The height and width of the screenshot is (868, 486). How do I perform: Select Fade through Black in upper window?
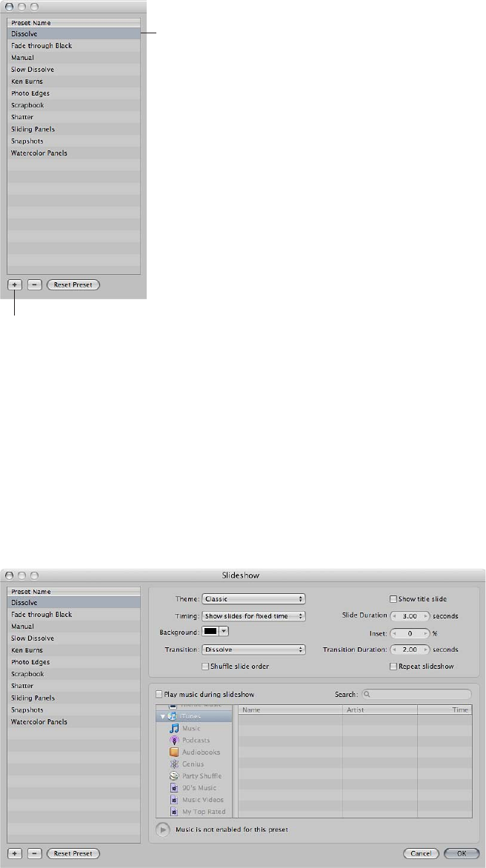[x=73, y=45]
